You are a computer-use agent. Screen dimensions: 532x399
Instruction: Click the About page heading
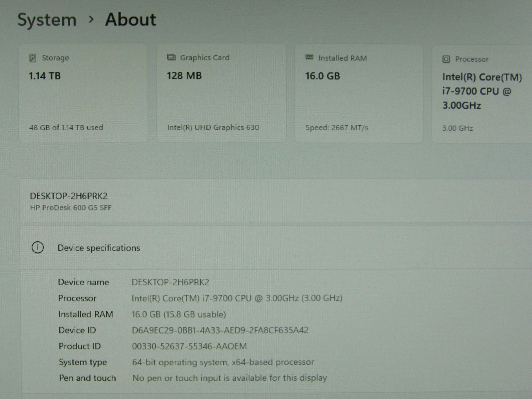(x=131, y=20)
